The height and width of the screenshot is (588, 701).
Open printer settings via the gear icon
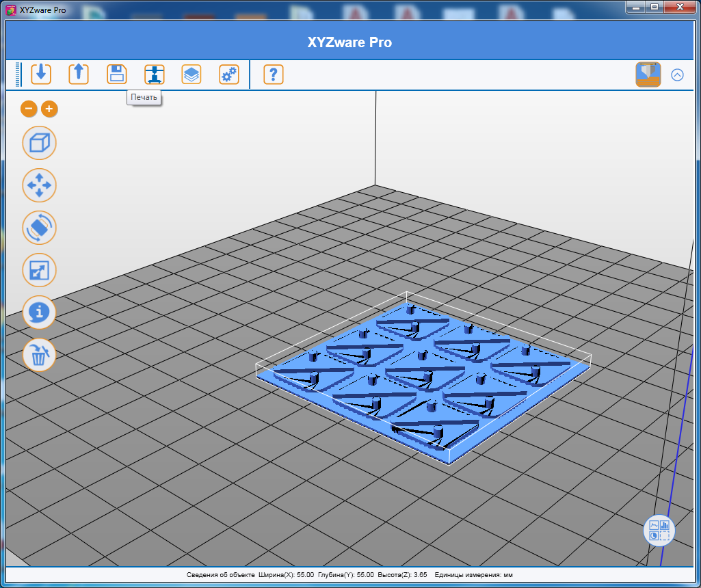coord(228,75)
